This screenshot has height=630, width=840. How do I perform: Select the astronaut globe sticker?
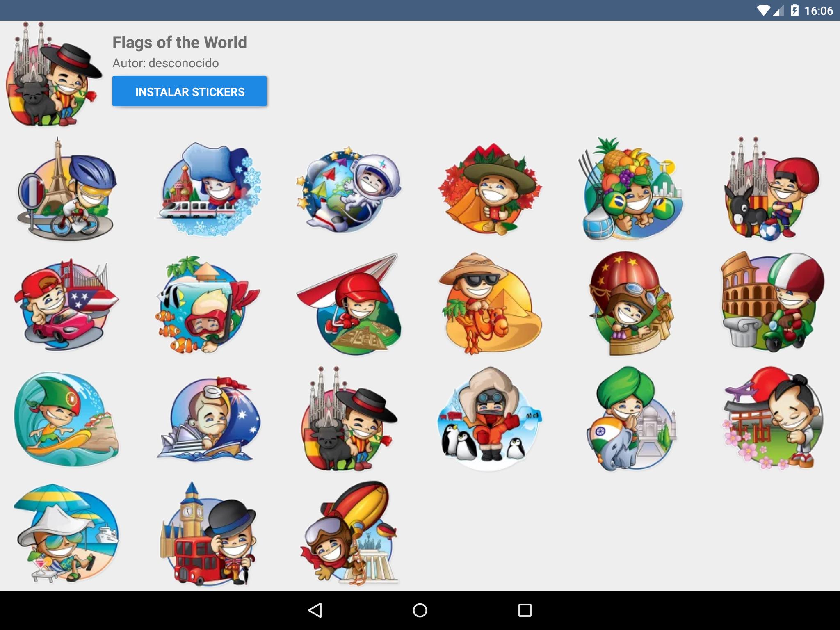tap(349, 189)
